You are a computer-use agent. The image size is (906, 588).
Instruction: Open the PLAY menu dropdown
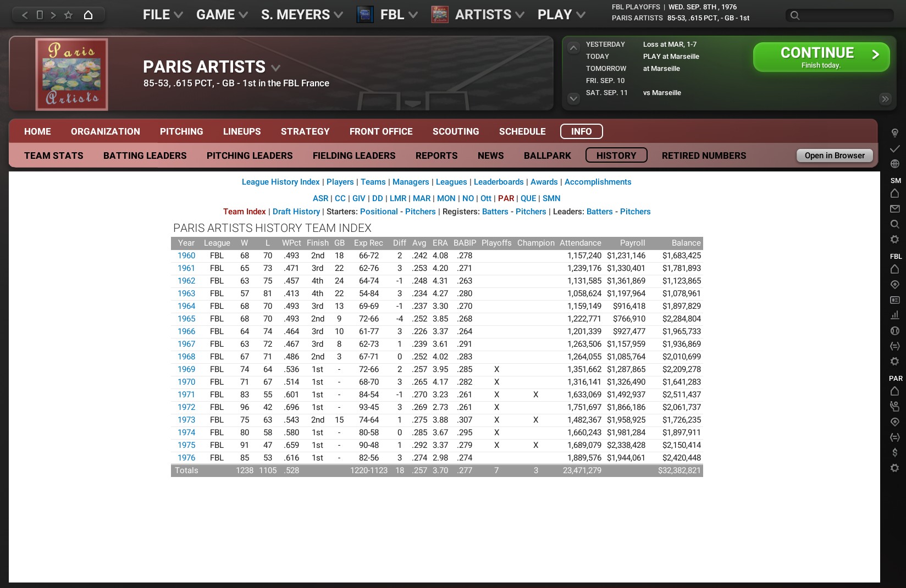click(561, 15)
